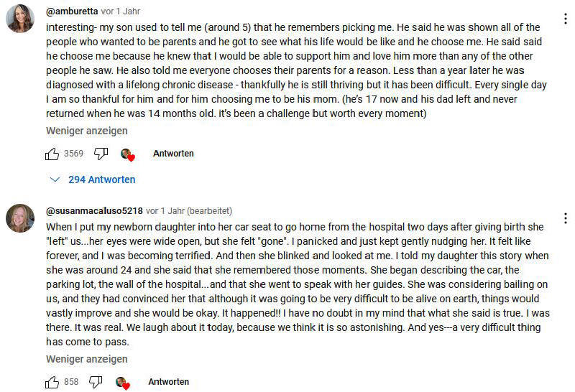
Task: Open amburetta's profile picture
Action: (20, 19)
